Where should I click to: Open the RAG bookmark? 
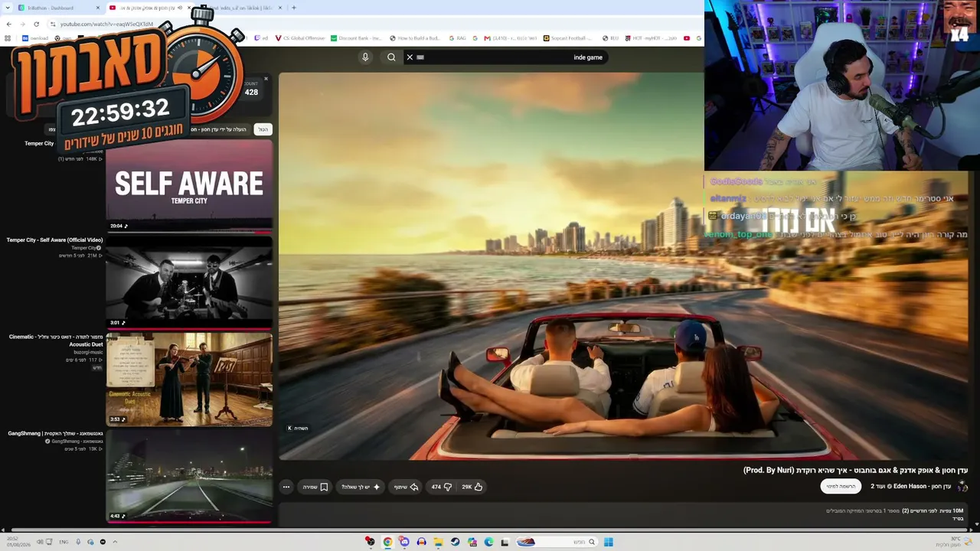tap(457, 38)
